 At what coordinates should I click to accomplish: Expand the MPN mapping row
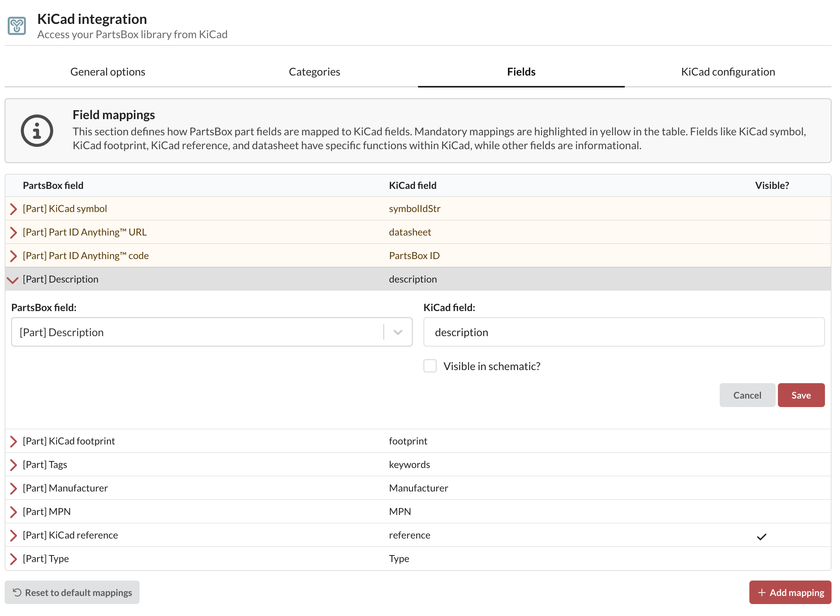pos(13,512)
